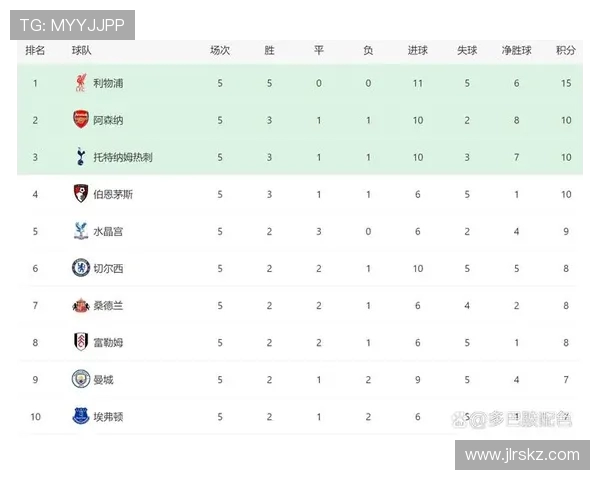Image resolution: width=600 pixels, height=480 pixels.
Task: Click the Sunderland club crest icon
Action: (80, 305)
